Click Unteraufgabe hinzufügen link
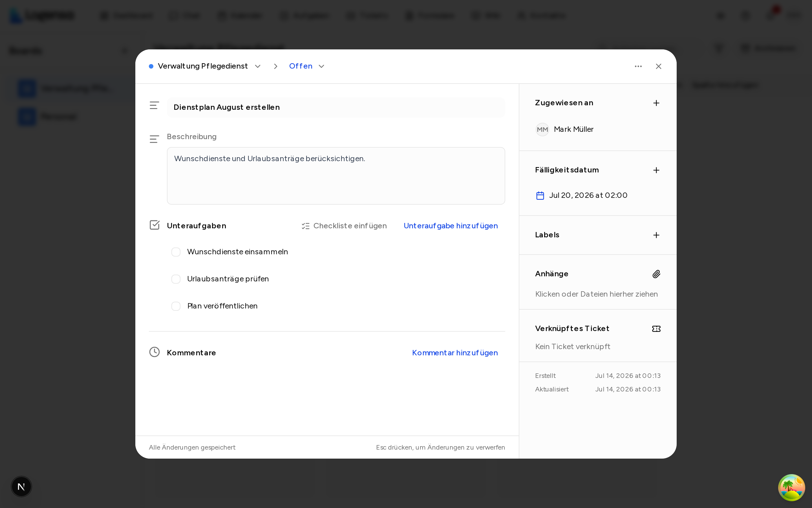This screenshot has height=508, width=812. pos(451,226)
